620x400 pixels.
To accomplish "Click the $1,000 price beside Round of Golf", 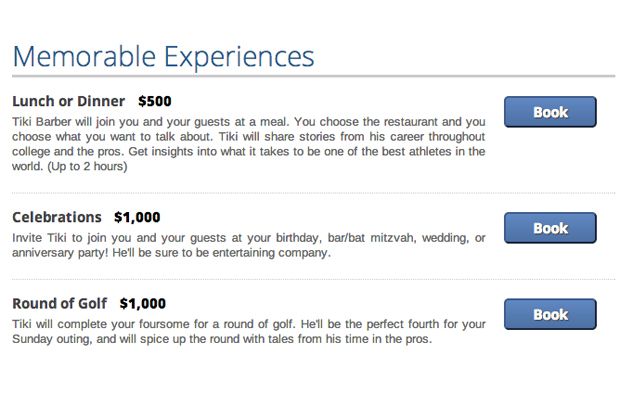I will tap(142, 303).
